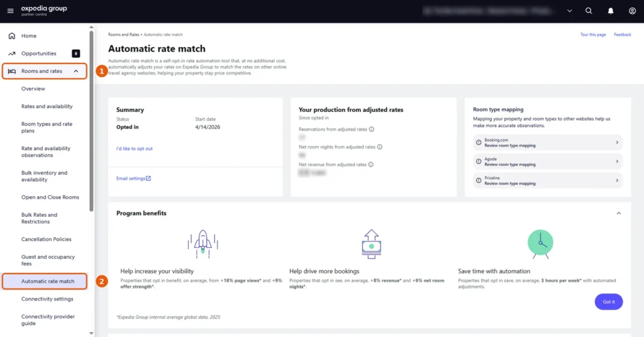Open the Overview page

pyautogui.click(x=33, y=89)
